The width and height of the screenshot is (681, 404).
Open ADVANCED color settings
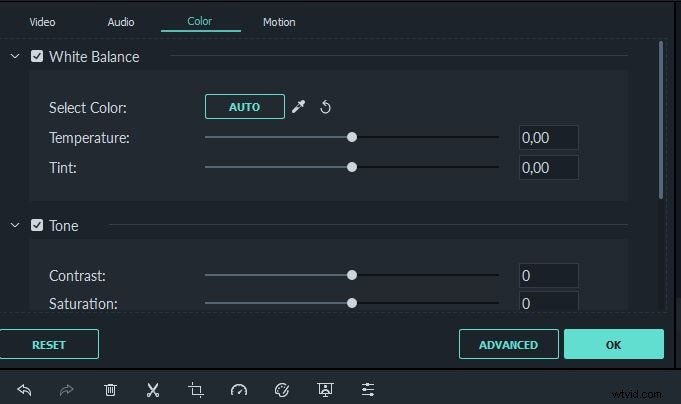[509, 344]
